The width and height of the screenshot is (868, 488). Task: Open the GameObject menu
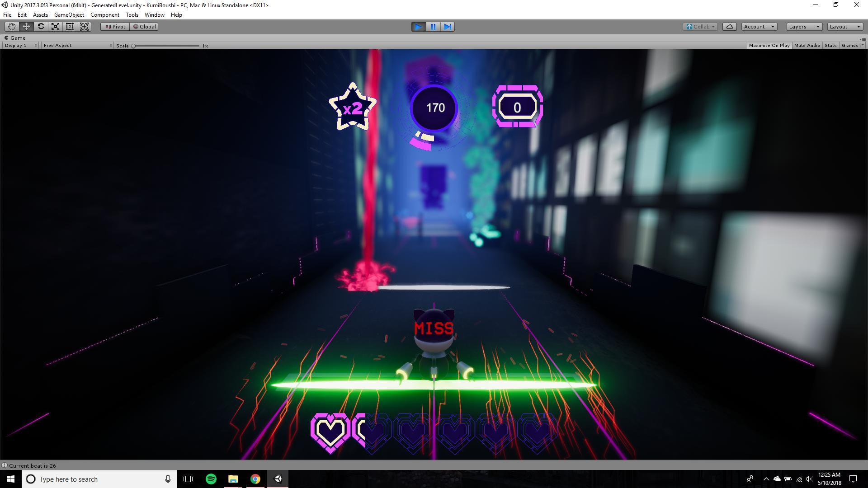point(69,15)
